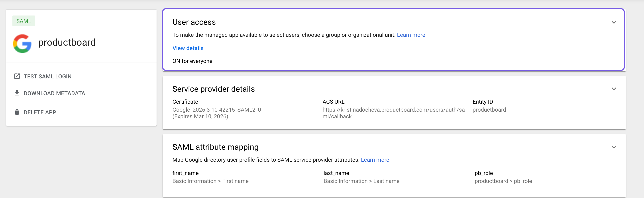This screenshot has height=198, width=644.
Task: Click the Service provider details heading
Action: [x=214, y=89]
